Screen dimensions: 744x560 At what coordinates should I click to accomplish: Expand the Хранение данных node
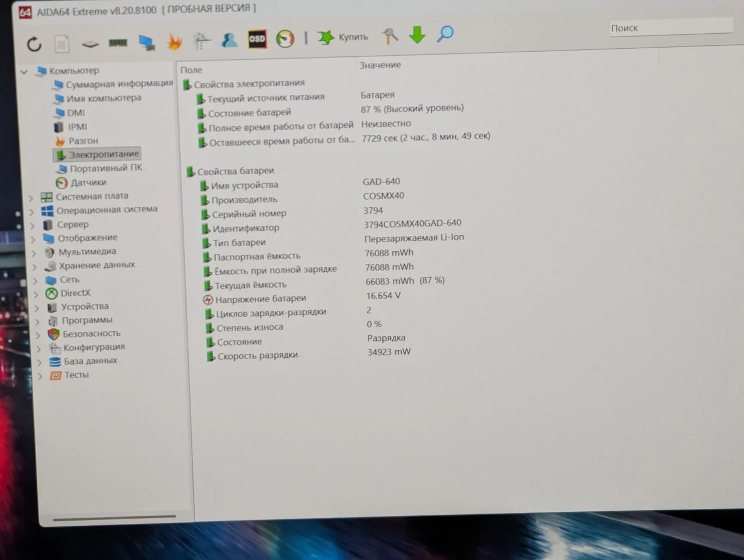coord(35,267)
